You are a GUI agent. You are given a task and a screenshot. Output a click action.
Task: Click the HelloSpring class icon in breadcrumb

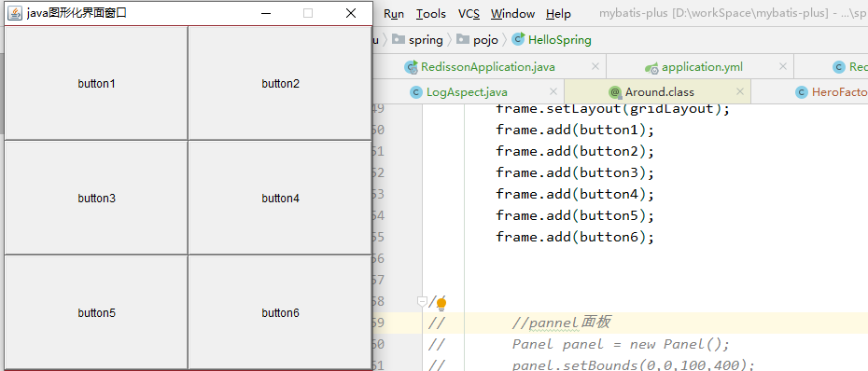coord(519,39)
